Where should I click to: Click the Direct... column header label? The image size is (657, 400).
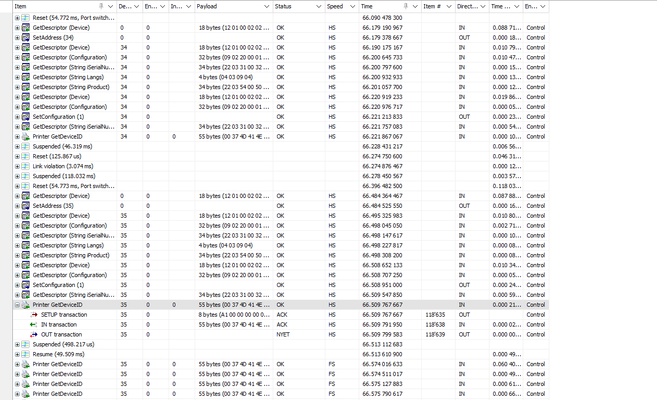click(467, 6)
